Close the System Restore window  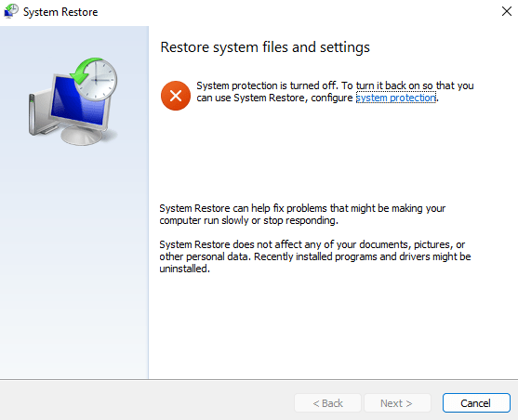507,11
